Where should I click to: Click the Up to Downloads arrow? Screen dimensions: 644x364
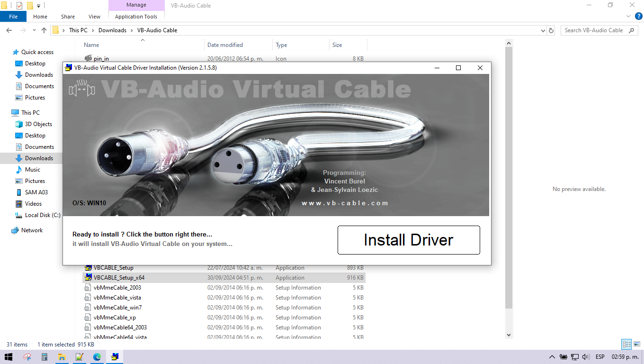click(x=44, y=30)
